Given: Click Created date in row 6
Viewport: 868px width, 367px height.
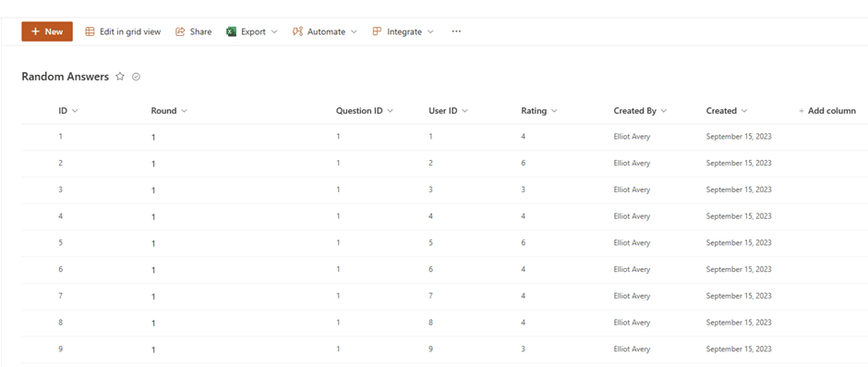Looking at the screenshot, I should [739, 269].
